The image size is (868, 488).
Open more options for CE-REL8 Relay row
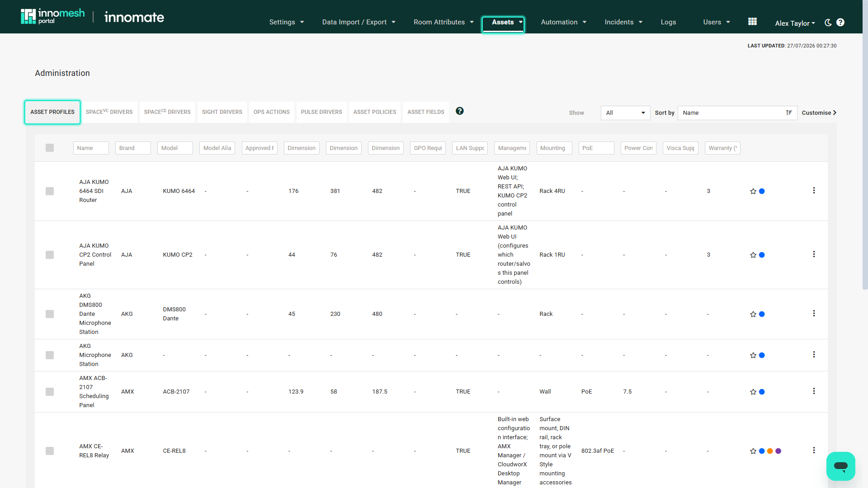click(814, 450)
